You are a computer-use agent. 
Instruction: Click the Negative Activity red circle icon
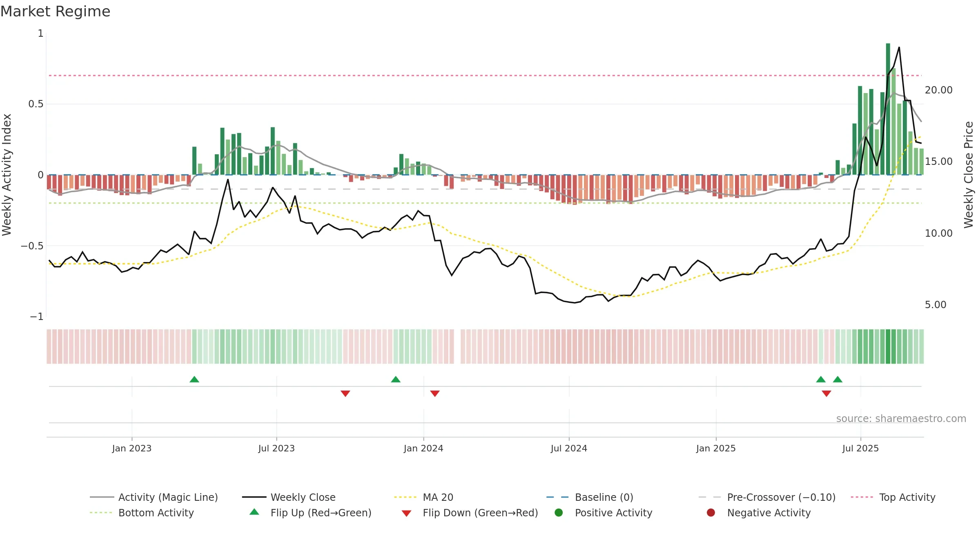click(711, 513)
